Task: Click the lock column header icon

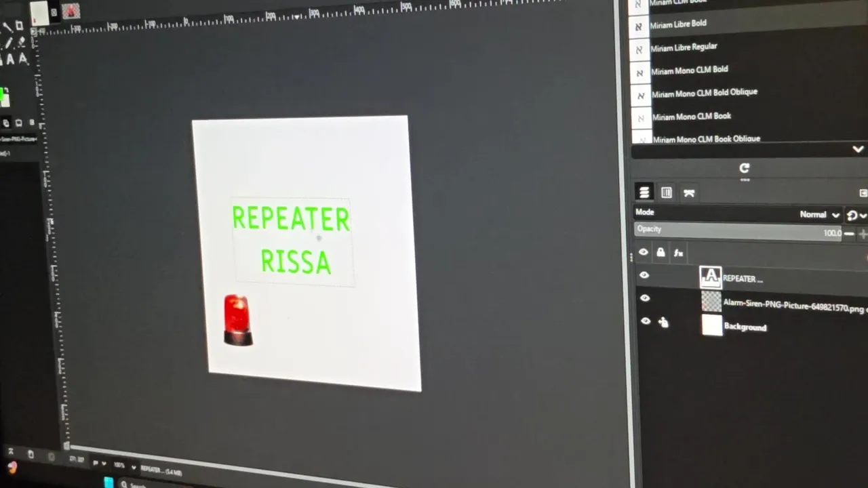Action: [660, 252]
